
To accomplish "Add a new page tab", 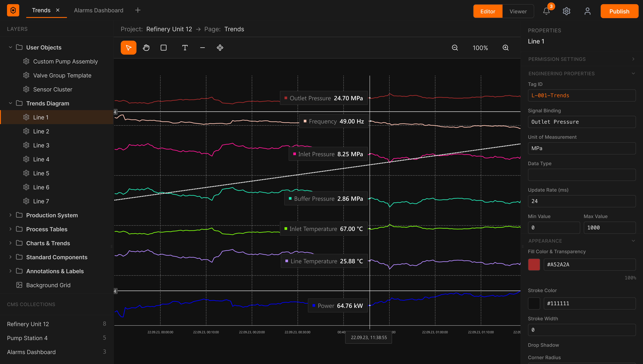I will (x=138, y=10).
